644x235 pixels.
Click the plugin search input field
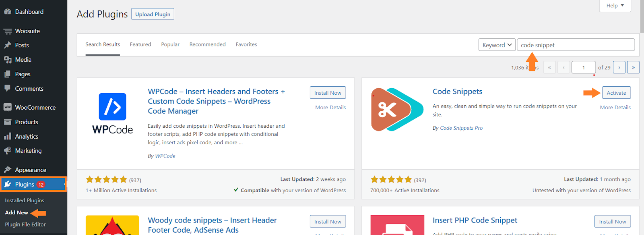576,45
